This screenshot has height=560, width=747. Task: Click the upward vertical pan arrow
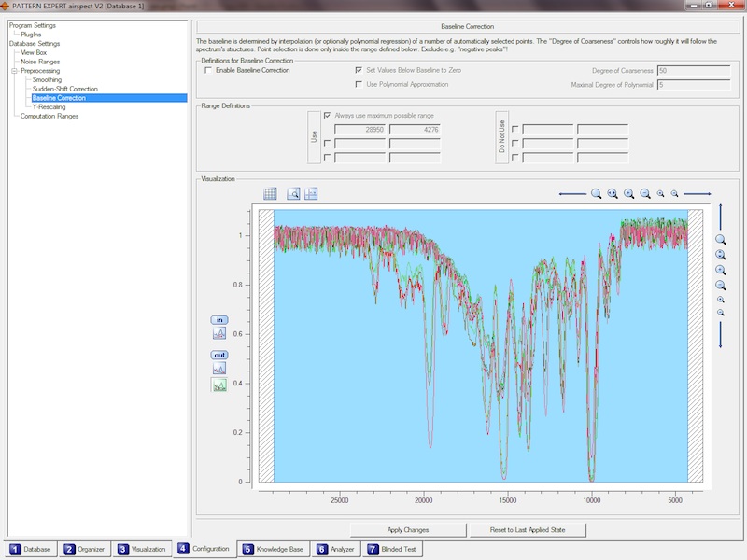point(720,217)
